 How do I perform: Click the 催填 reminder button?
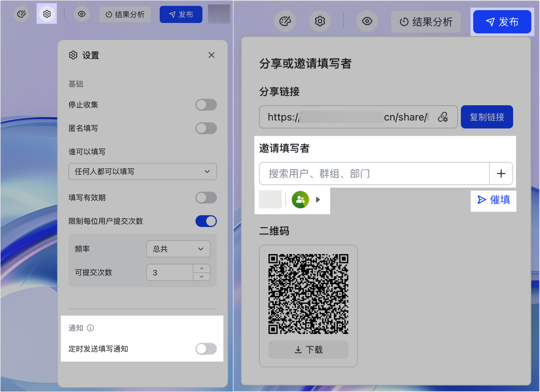tap(494, 200)
